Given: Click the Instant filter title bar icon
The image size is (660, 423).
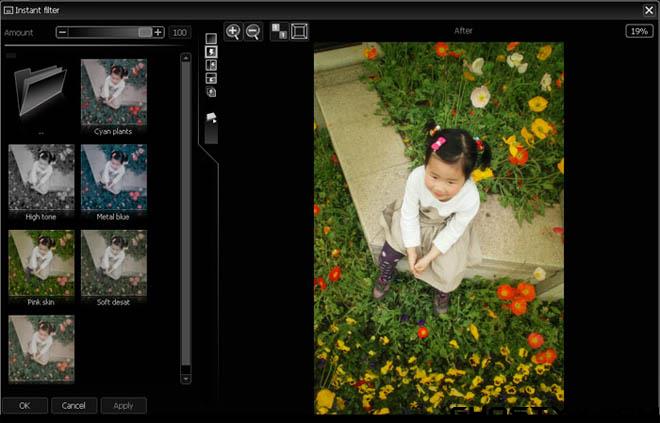Looking at the screenshot, I should (8, 11).
